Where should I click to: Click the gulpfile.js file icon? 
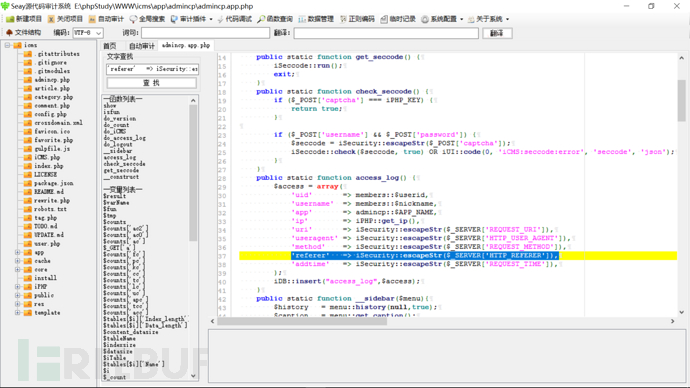[28, 149]
